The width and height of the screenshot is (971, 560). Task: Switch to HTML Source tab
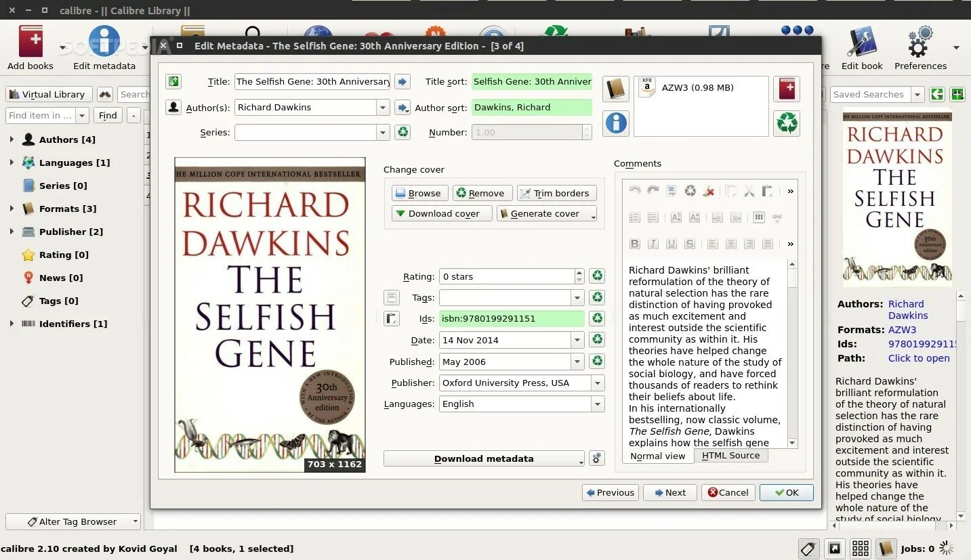[730, 455]
